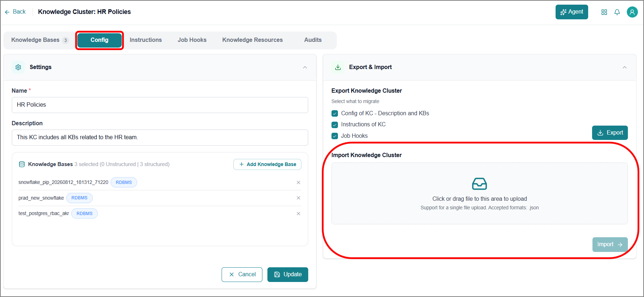The width and height of the screenshot is (644, 297).
Task: Click the snowflake_pip_20260812_181312_71220 name
Action: pyautogui.click(x=63, y=182)
